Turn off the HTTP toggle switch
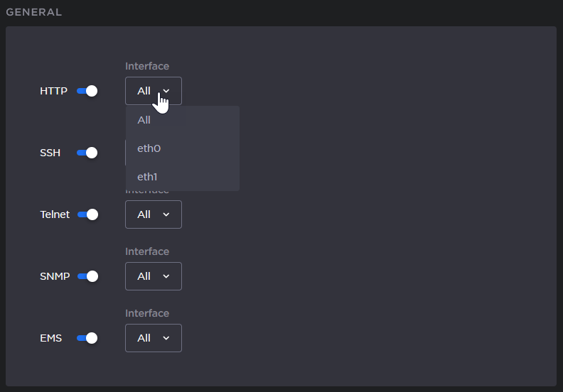 pos(87,91)
